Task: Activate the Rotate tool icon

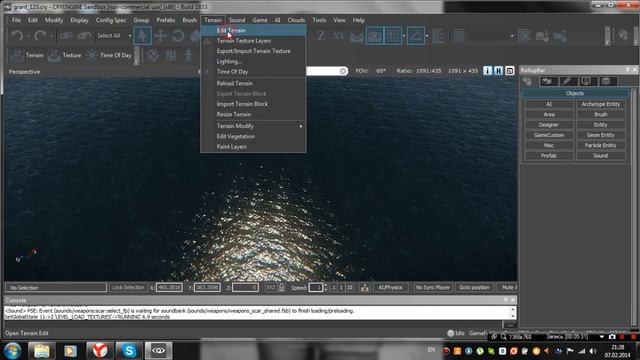Action: (178, 36)
